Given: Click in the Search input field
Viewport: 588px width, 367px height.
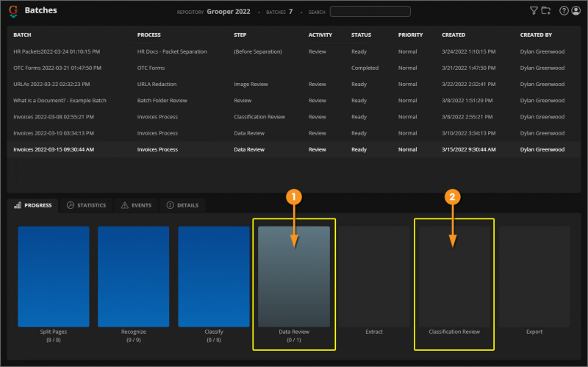Looking at the screenshot, I should (370, 12).
